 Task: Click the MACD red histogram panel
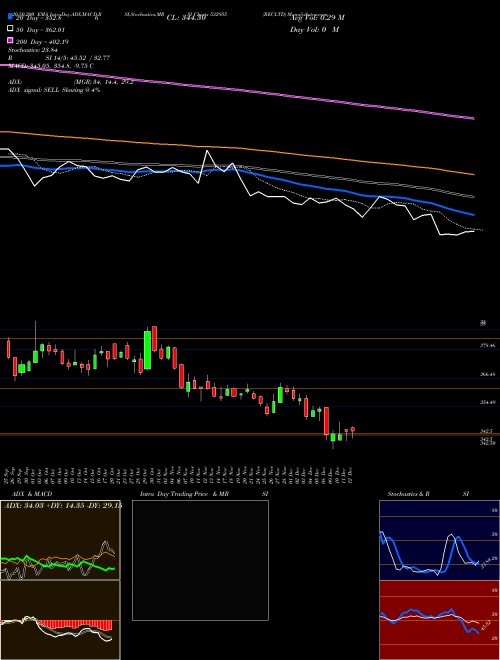tap(60, 620)
